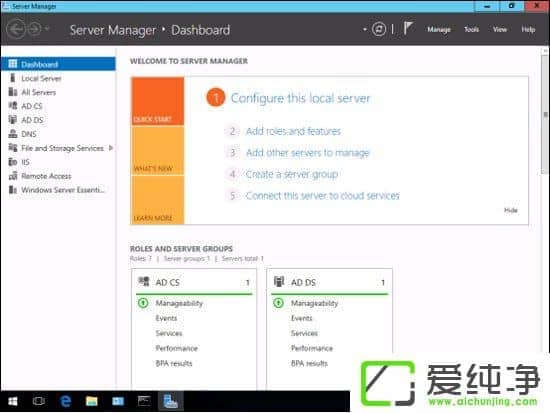Viewport: 550px width, 413px height.
Task: Select Dashboard in the navigation pane
Action: click(x=58, y=64)
